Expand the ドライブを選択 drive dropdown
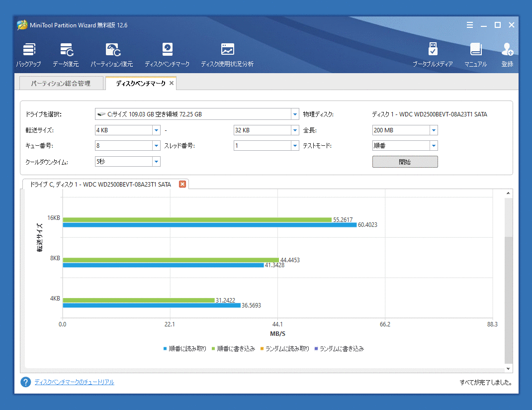The height and width of the screenshot is (410, 532). click(x=294, y=114)
